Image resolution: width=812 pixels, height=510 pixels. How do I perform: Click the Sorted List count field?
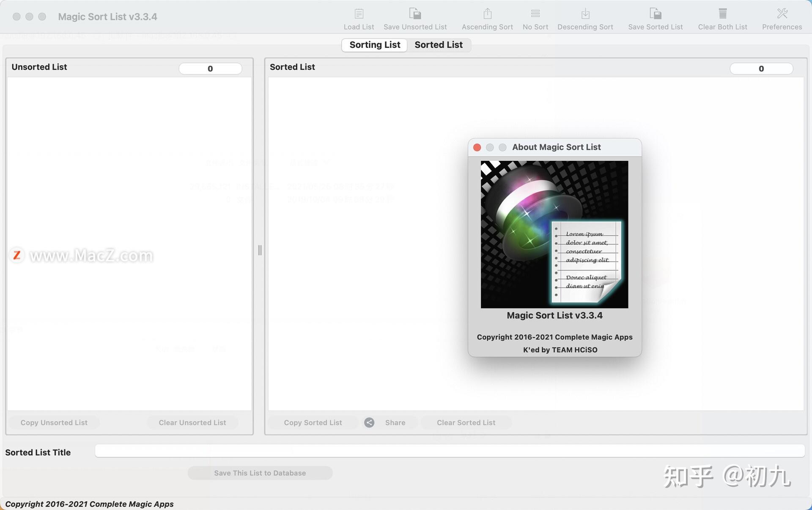(761, 69)
